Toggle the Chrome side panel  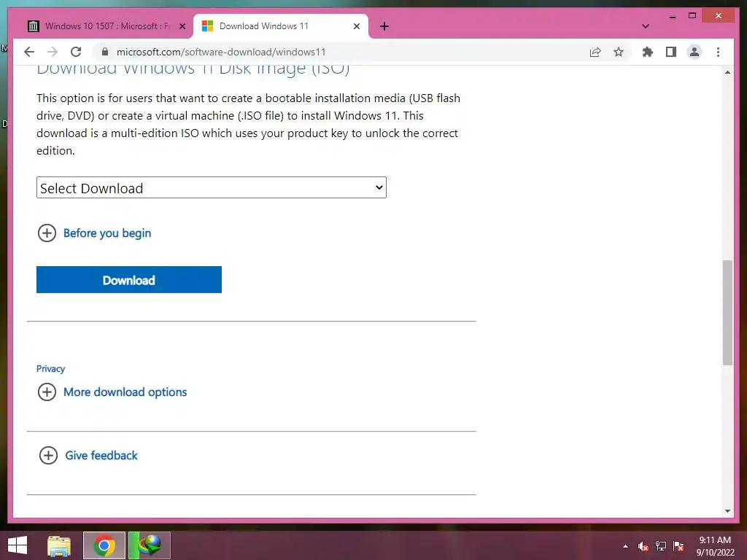(671, 52)
